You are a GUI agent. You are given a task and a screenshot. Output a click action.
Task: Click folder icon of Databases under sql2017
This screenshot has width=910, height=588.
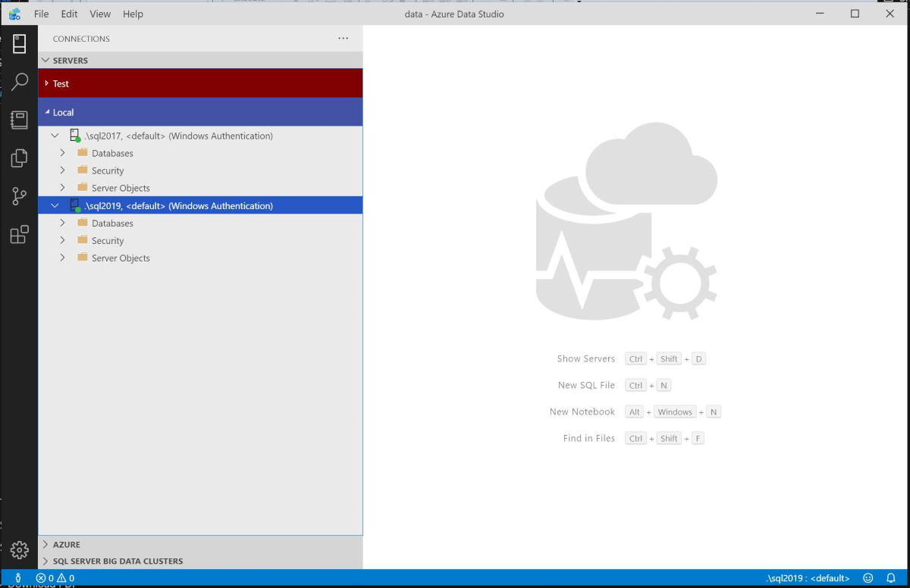pyautogui.click(x=83, y=153)
